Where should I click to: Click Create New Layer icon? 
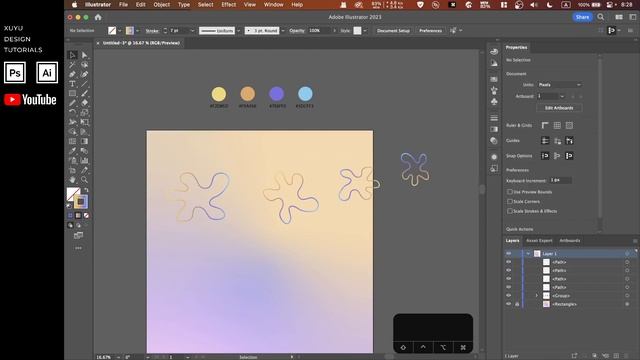(616, 356)
